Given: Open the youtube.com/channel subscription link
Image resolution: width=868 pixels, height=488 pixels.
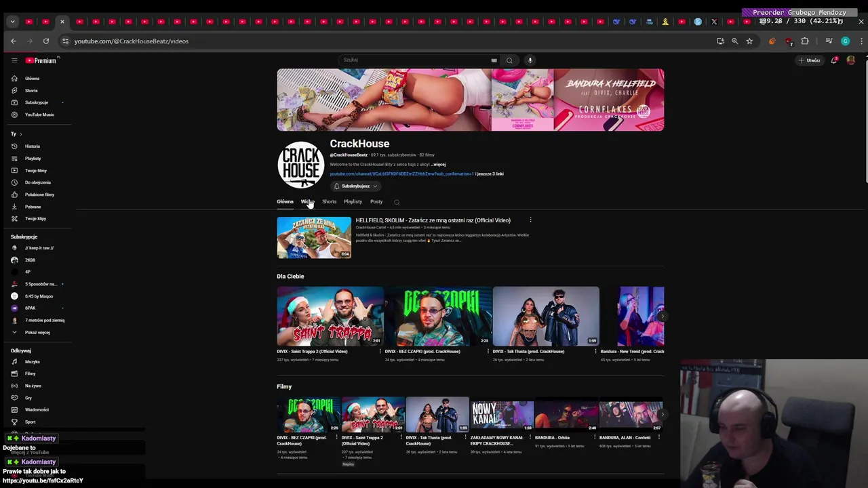Looking at the screenshot, I should point(401,174).
